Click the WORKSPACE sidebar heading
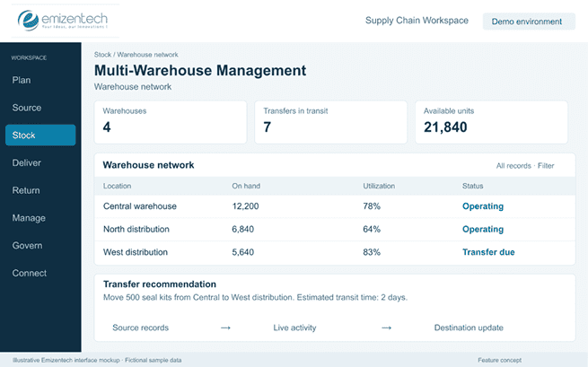588x367 pixels. (x=29, y=57)
